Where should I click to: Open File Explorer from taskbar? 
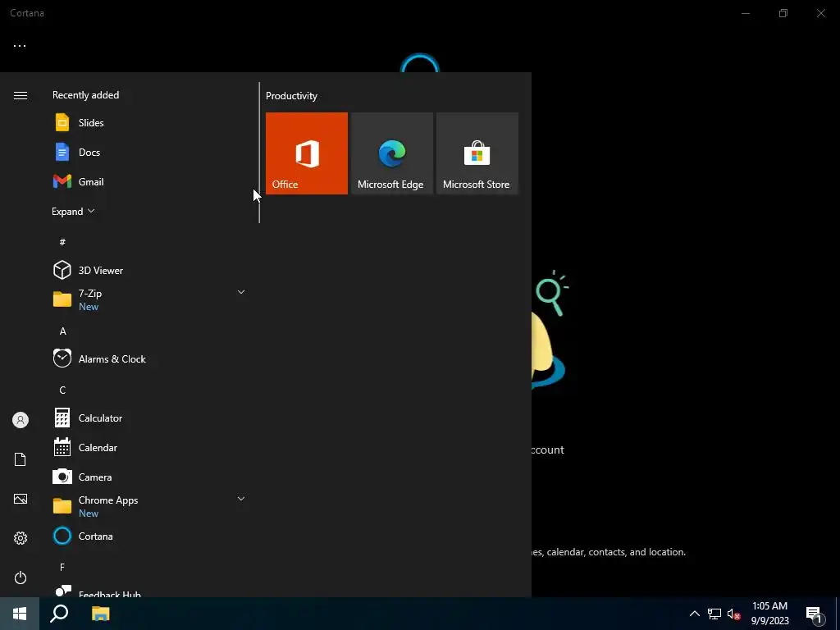[100, 614]
